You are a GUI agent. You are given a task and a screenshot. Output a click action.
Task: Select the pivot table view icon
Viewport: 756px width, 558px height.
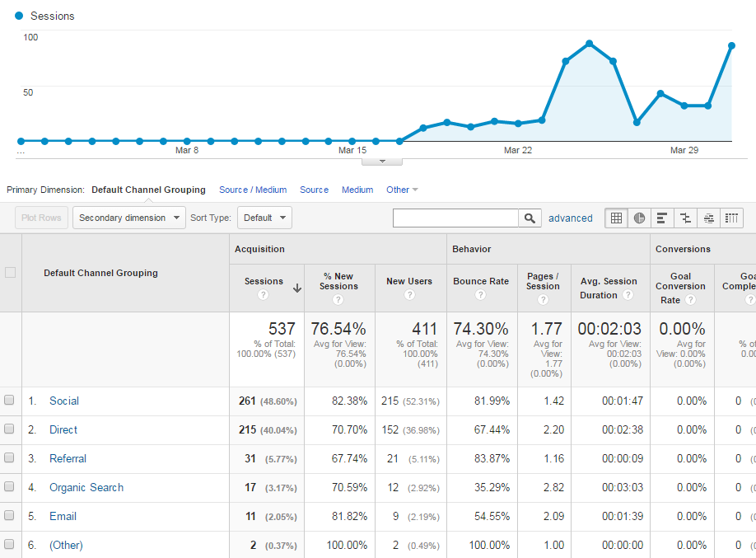731,218
